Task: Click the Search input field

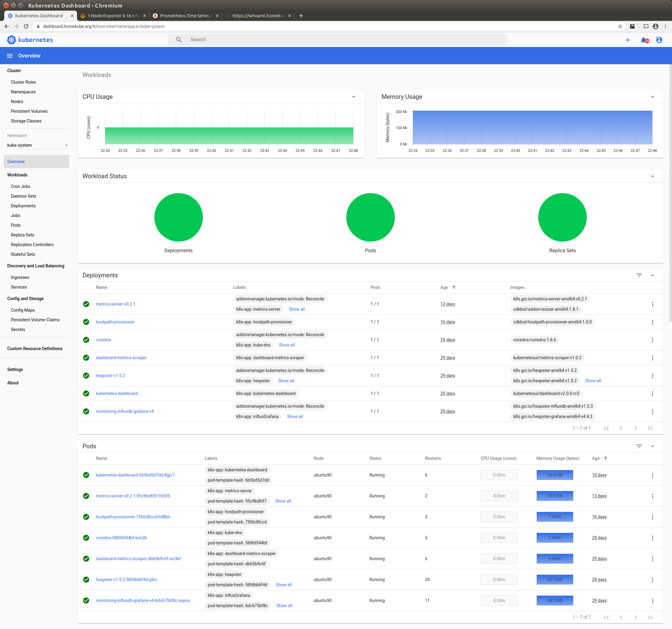Action: click(x=337, y=39)
